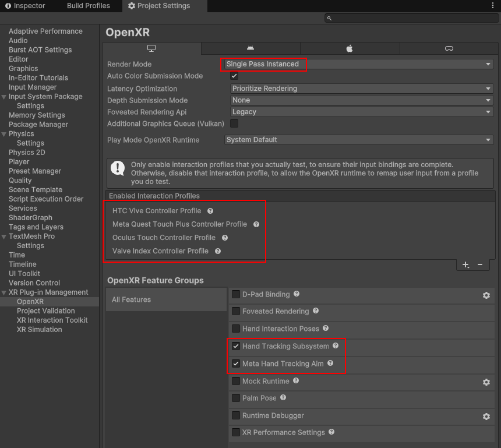Click help icon for HTC Vive Controller Profile
Viewport: 501px width, 448px height.
coord(210,211)
